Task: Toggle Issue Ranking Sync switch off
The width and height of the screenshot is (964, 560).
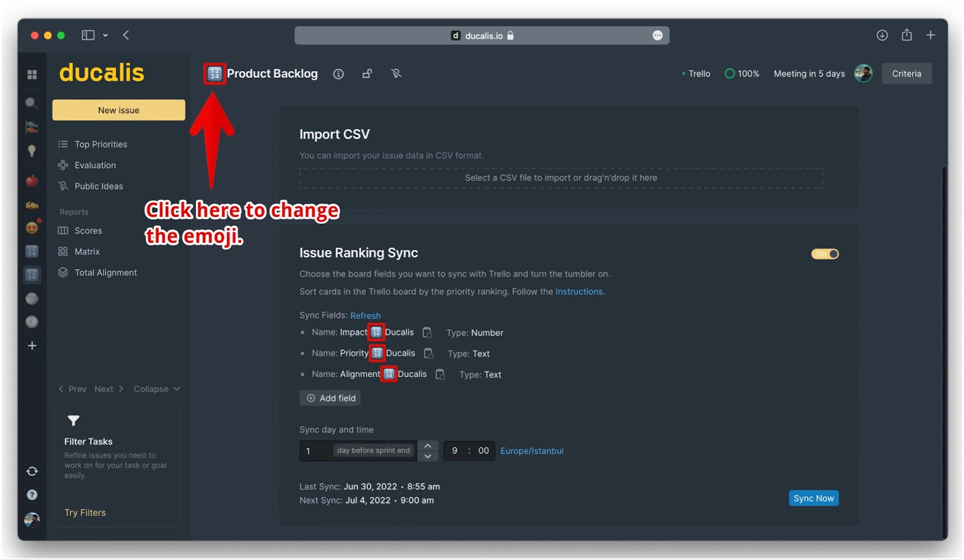Action: (x=825, y=254)
